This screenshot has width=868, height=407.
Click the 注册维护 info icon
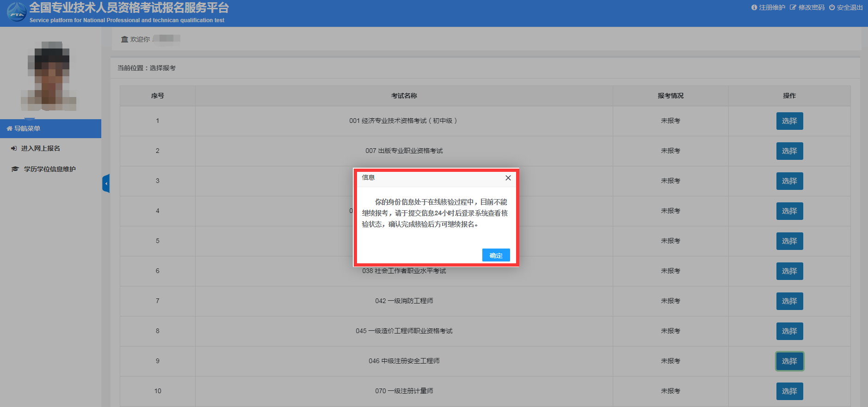coord(754,7)
